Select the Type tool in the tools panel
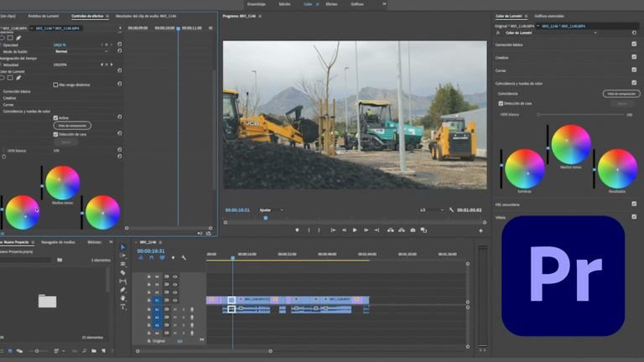This screenshot has width=644, height=362. [122, 307]
